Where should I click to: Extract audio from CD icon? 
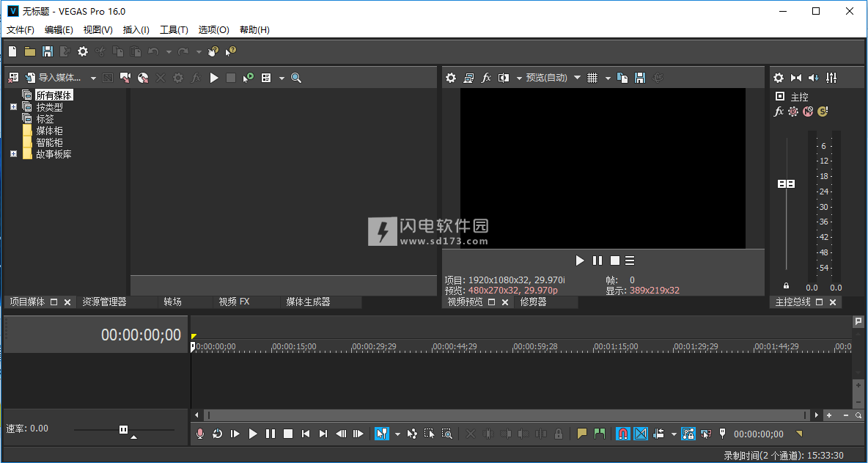[x=143, y=78]
